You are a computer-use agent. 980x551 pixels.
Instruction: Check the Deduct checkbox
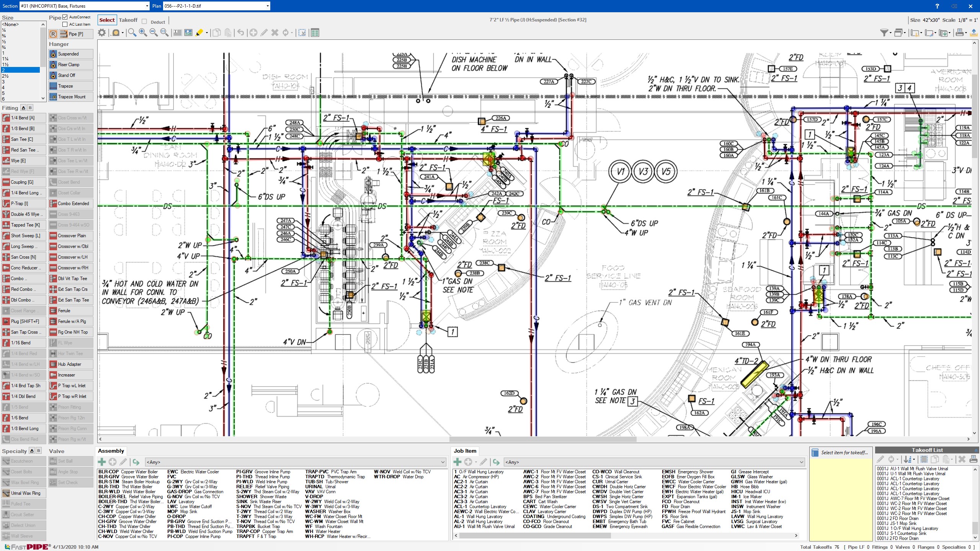[144, 22]
